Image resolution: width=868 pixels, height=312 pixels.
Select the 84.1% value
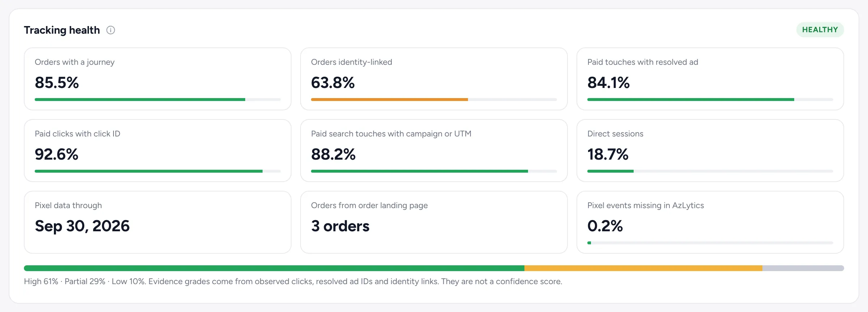tap(608, 83)
